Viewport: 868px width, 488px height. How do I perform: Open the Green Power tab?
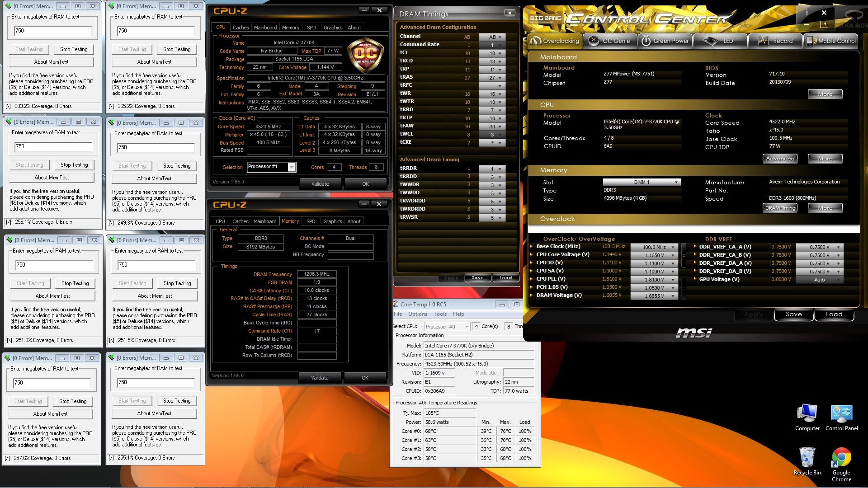pos(665,41)
